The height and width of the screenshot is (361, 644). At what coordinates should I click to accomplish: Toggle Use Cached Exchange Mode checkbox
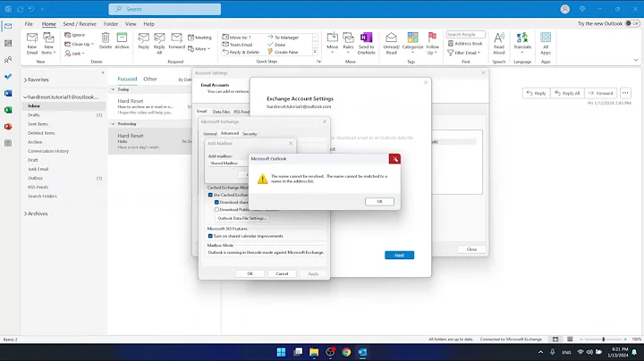[x=210, y=195]
